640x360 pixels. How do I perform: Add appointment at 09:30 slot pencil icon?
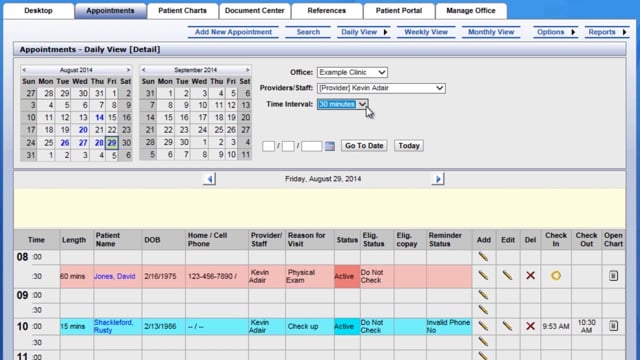[483, 310]
